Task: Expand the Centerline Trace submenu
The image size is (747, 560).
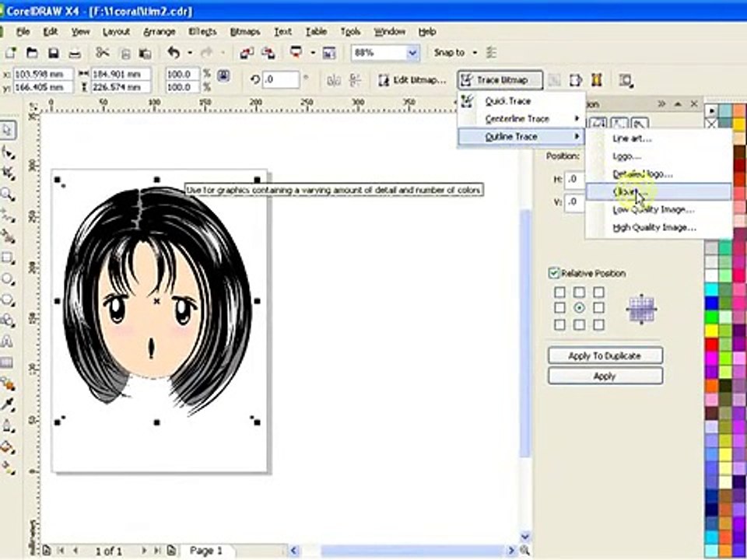Action: coord(521,118)
